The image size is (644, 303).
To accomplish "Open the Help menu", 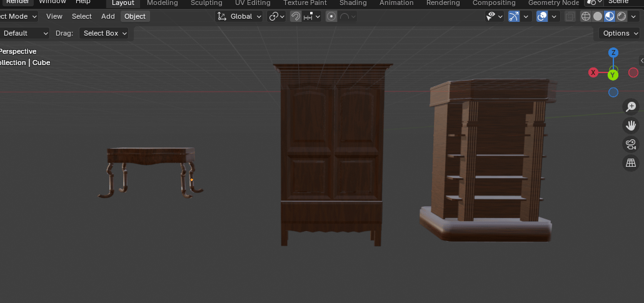I will (83, 2).
